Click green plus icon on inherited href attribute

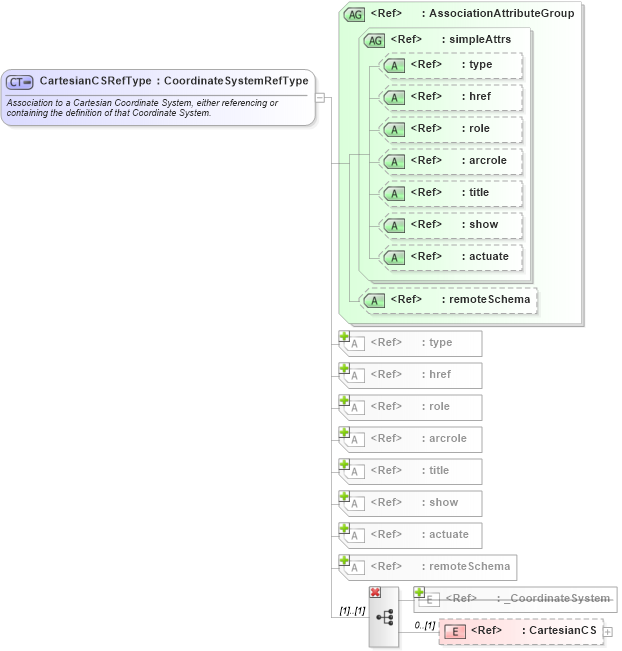point(344,368)
